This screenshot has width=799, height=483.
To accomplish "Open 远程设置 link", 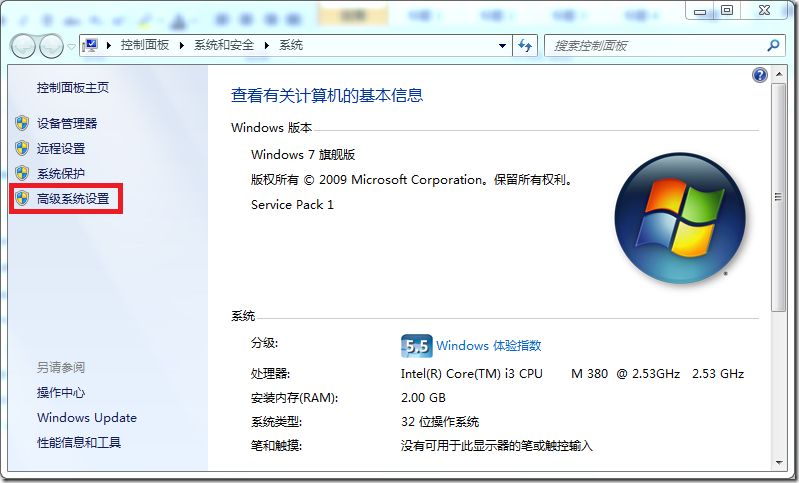I will (61, 148).
